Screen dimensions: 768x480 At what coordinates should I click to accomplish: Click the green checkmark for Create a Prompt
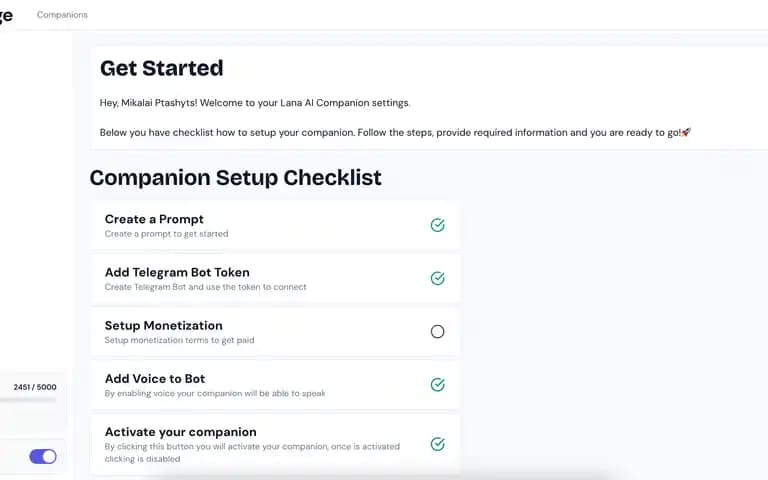[437, 225]
